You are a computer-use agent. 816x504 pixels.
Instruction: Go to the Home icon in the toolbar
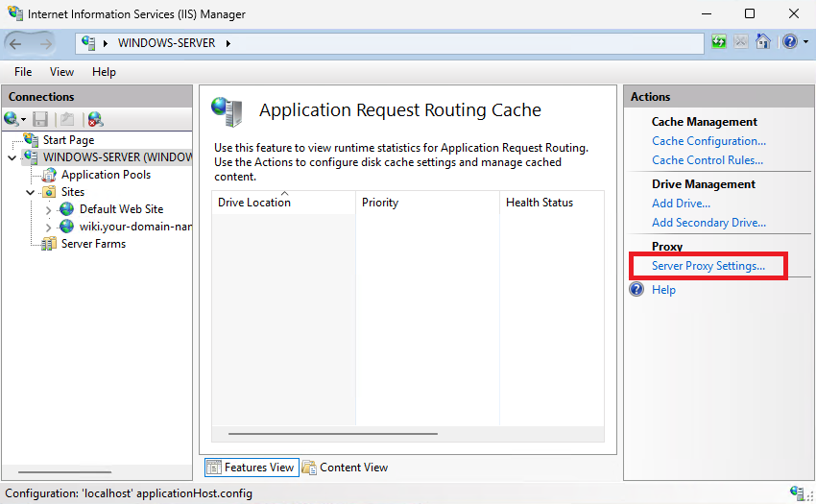[x=763, y=41]
